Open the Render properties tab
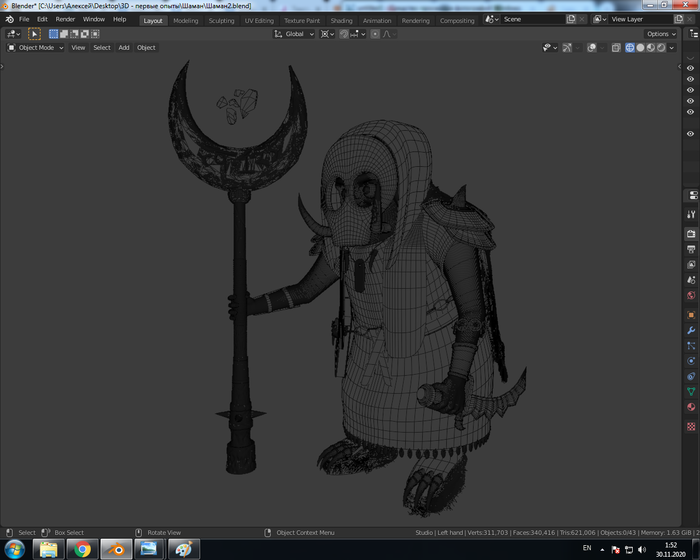The height and width of the screenshot is (560, 700). pos(691,233)
